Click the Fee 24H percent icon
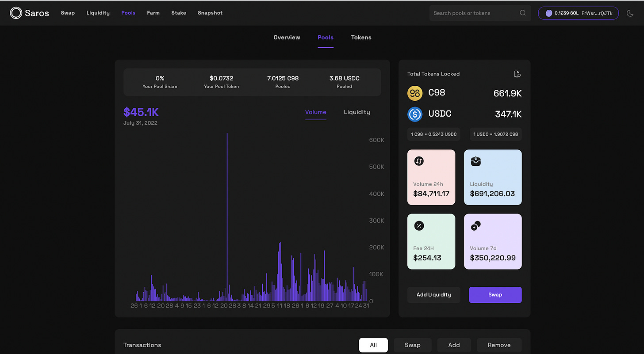The width and height of the screenshot is (644, 354). point(419,226)
